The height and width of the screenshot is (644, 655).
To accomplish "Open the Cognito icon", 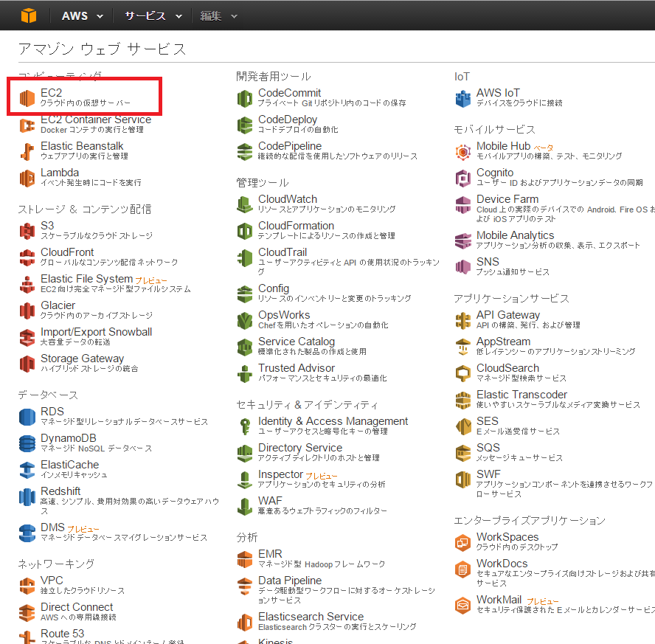I will click(462, 178).
